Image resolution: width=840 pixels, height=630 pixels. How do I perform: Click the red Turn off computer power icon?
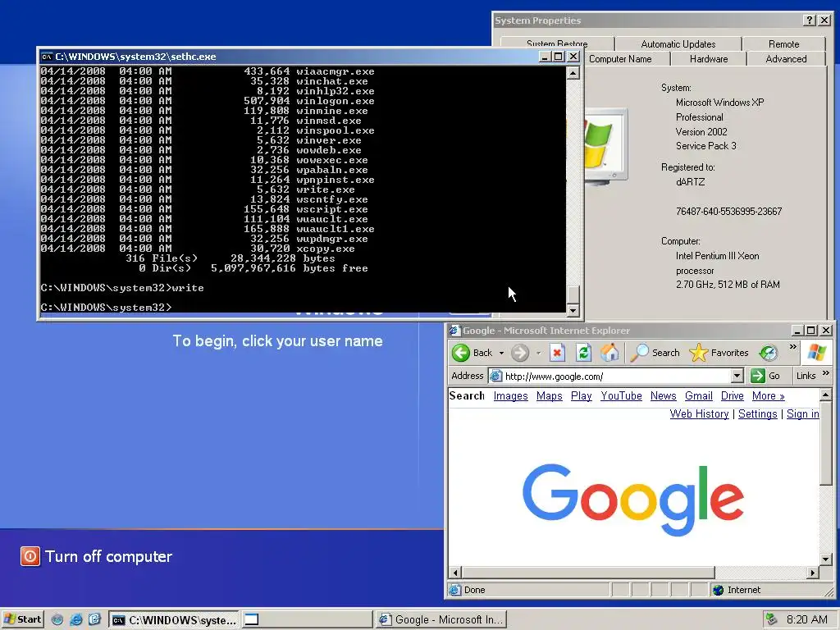pos(30,556)
